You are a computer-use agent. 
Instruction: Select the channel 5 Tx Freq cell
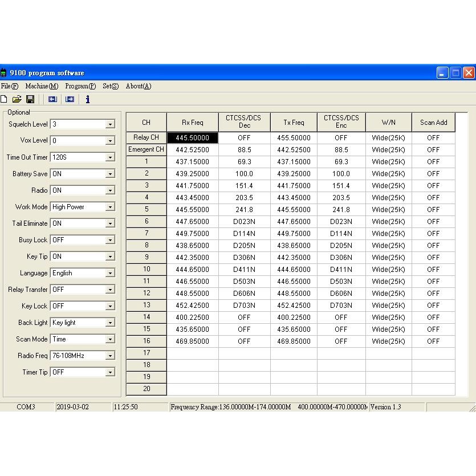point(294,210)
